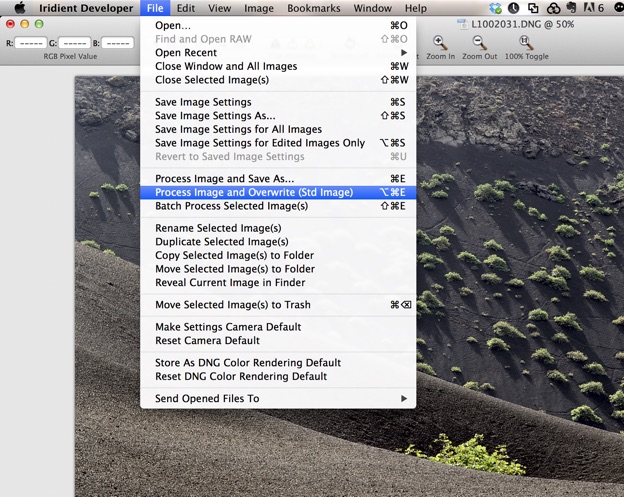Select Close Selected Image(s)

[278, 80]
